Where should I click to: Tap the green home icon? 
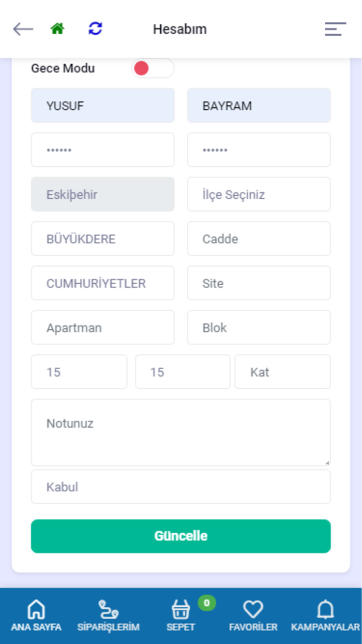tap(57, 29)
